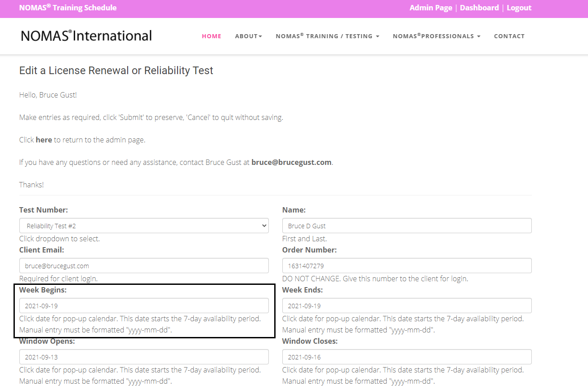Select the Order Number field
The image size is (588, 390).
[407, 266]
